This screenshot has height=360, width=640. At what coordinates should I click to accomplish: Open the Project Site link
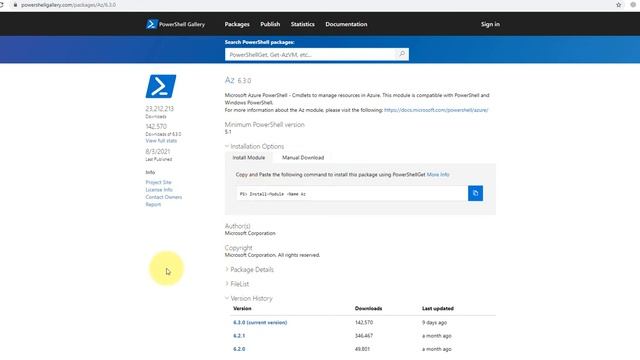(158, 182)
